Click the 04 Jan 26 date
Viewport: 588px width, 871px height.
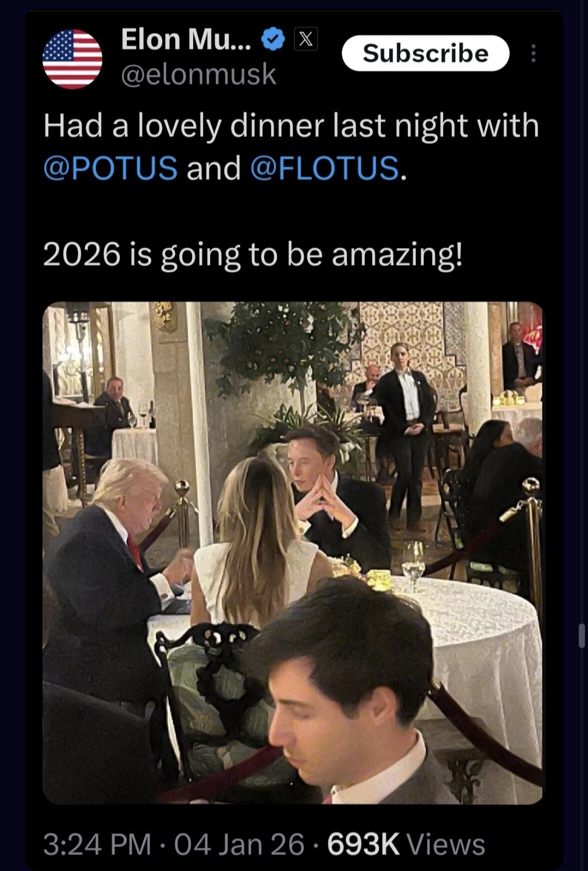[239, 844]
